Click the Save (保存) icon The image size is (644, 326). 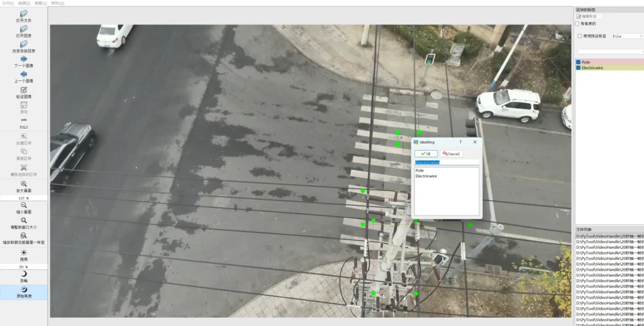[24, 106]
